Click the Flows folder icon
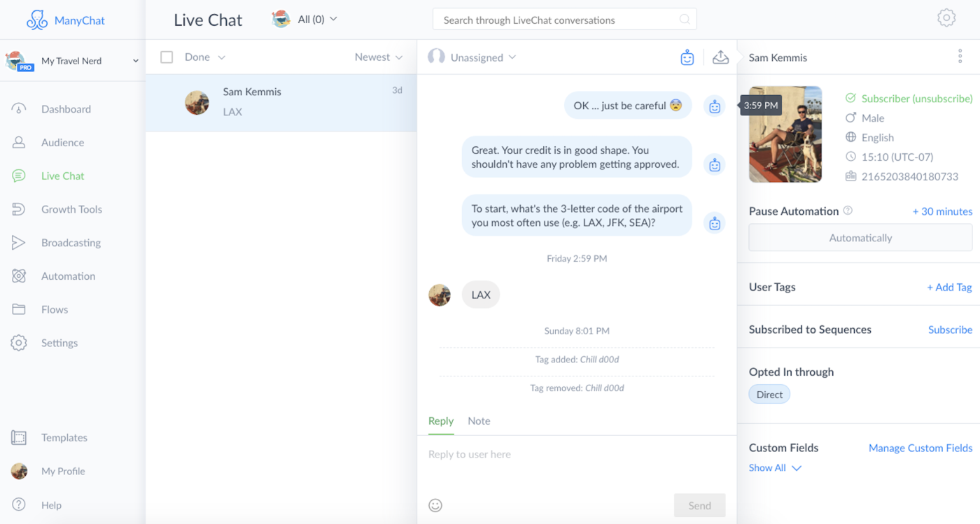The image size is (980, 524). 19,309
